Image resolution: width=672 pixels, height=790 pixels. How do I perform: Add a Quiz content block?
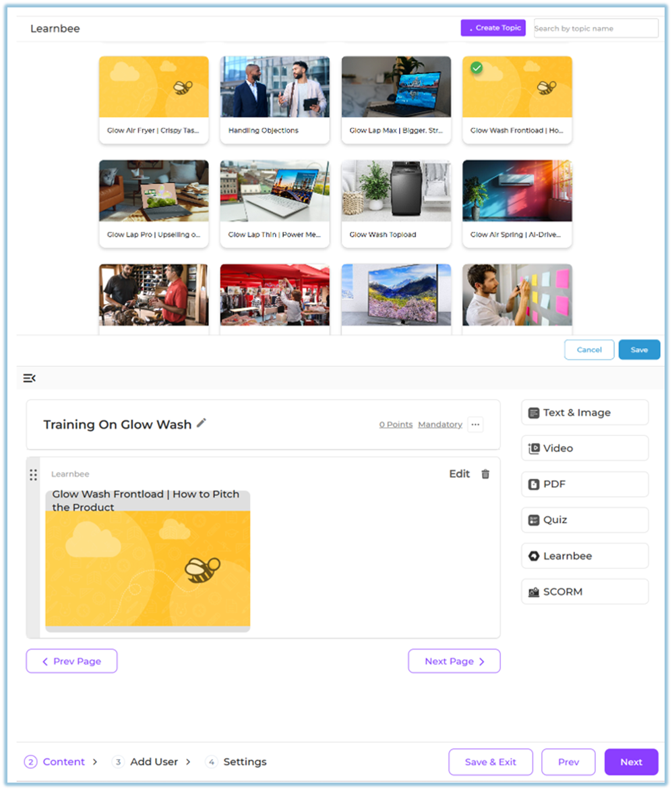click(584, 520)
